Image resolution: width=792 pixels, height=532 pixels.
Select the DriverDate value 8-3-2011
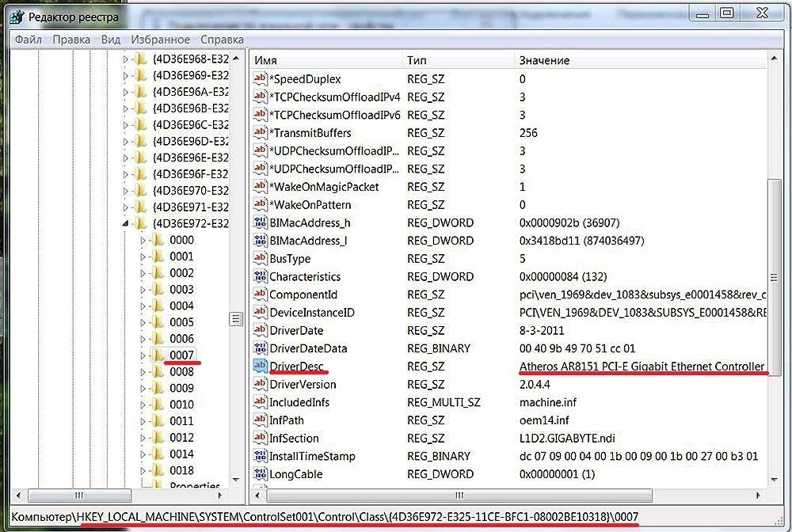(x=542, y=331)
